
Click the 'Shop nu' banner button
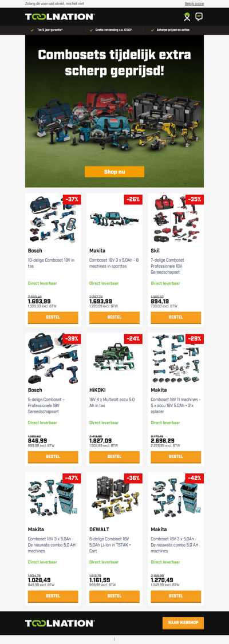pyautogui.click(x=114, y=172)
